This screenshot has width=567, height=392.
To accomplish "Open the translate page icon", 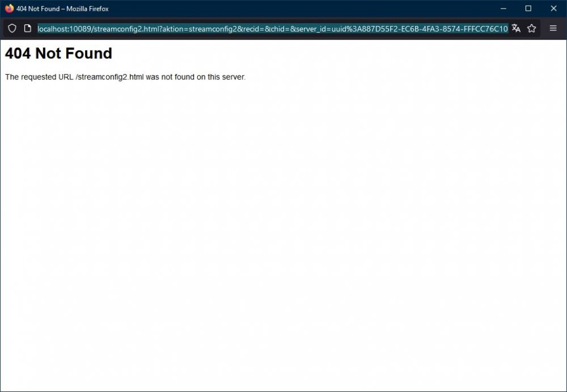I will click(516, 28).
